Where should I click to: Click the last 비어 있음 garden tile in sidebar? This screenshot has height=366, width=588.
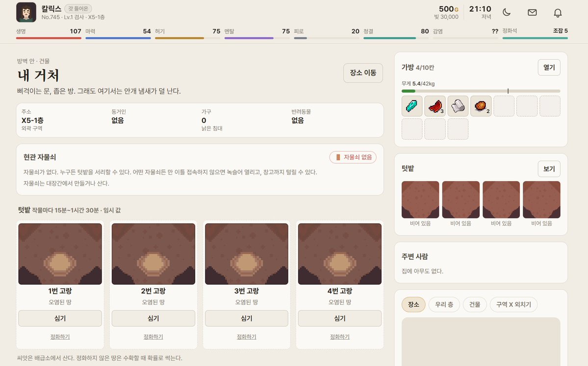541,200
